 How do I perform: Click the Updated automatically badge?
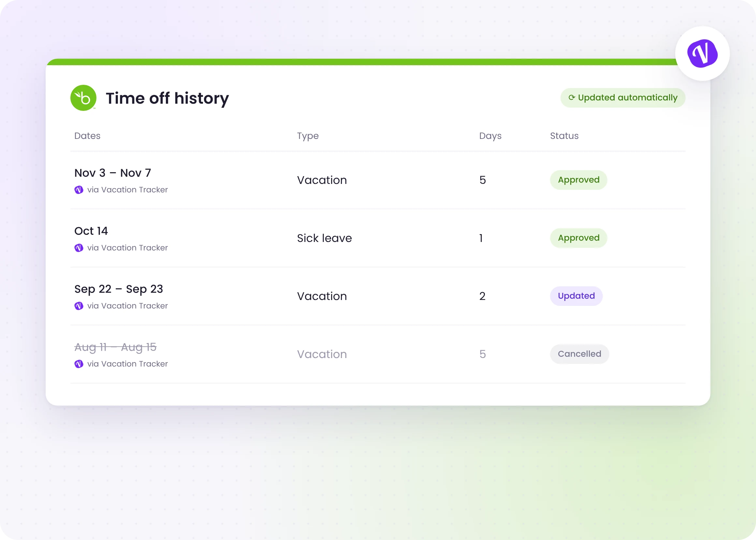click(623, 98)
